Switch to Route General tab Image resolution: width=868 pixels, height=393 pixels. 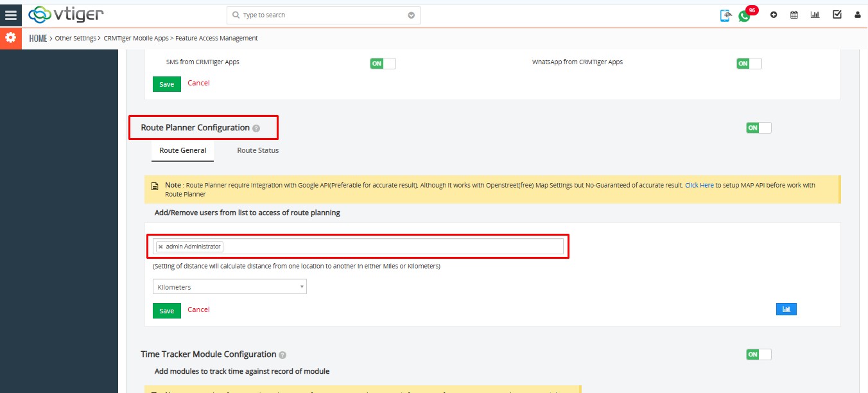pyautogui.click(x=183, y=150)
